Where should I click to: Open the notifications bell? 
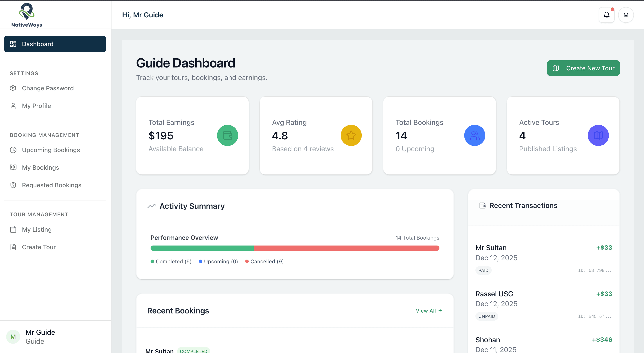[606, 15]
